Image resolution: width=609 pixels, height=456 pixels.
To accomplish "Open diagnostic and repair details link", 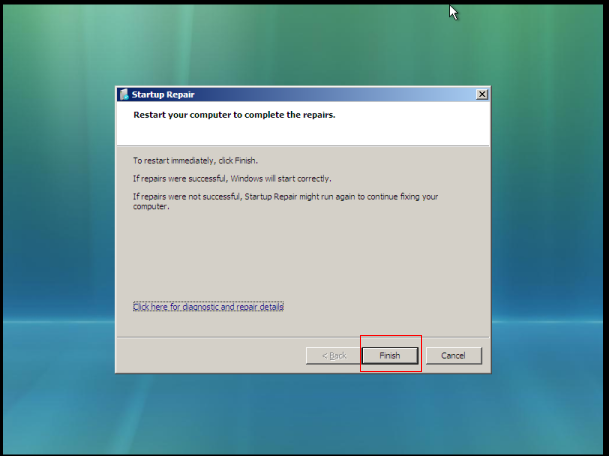I will click(208, 307).
